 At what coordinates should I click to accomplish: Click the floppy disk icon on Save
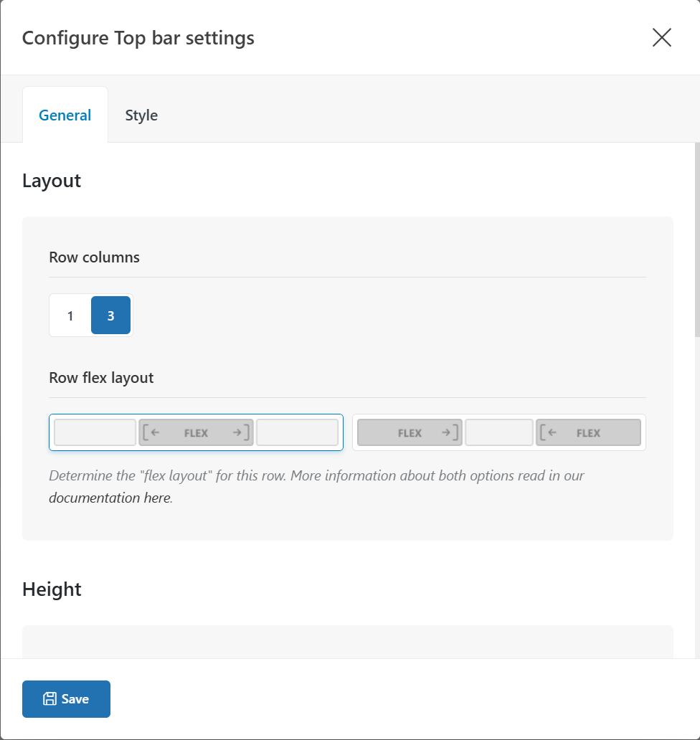pyautogui.click(x=49, y=699)
